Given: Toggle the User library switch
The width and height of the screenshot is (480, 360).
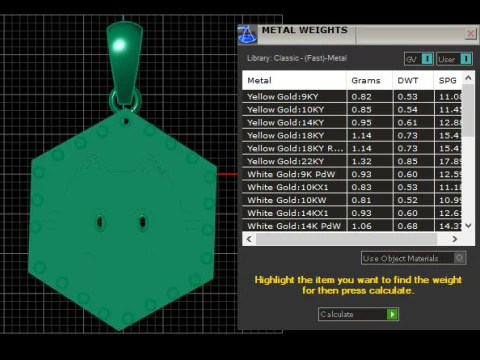Looking at the screenshot, I should pyautogui.click(x=454, y=59).
